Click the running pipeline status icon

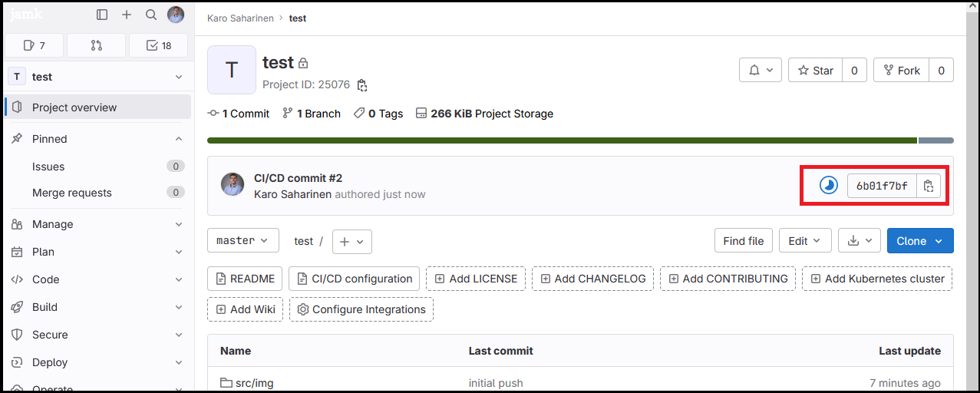click(x=828, y=185)
